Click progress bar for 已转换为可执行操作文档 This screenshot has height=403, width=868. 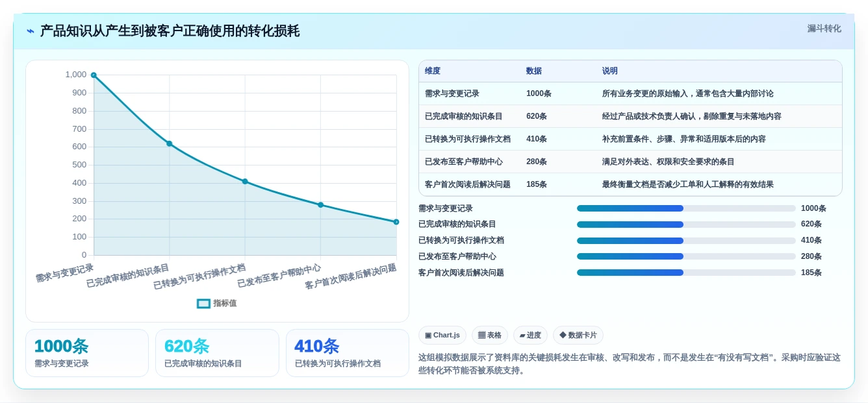(x=686, y=240)
